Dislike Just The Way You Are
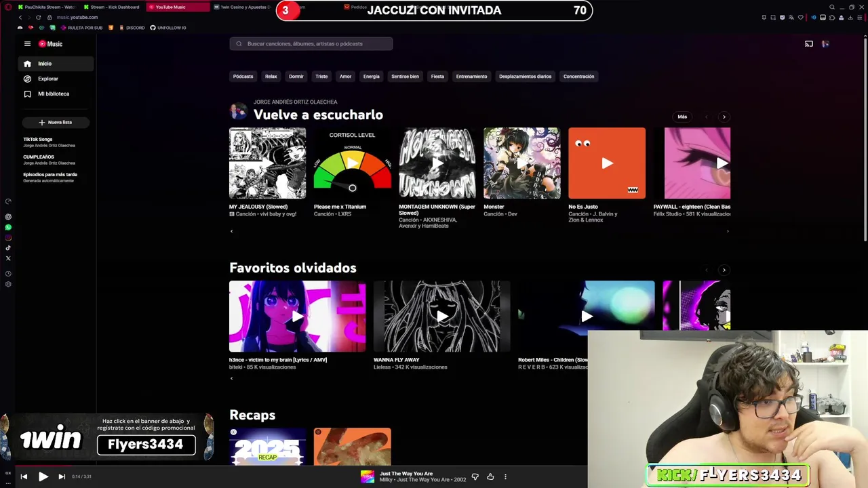Image resolution: width=868 pixels, height=488 pixels. pos(475,476)
